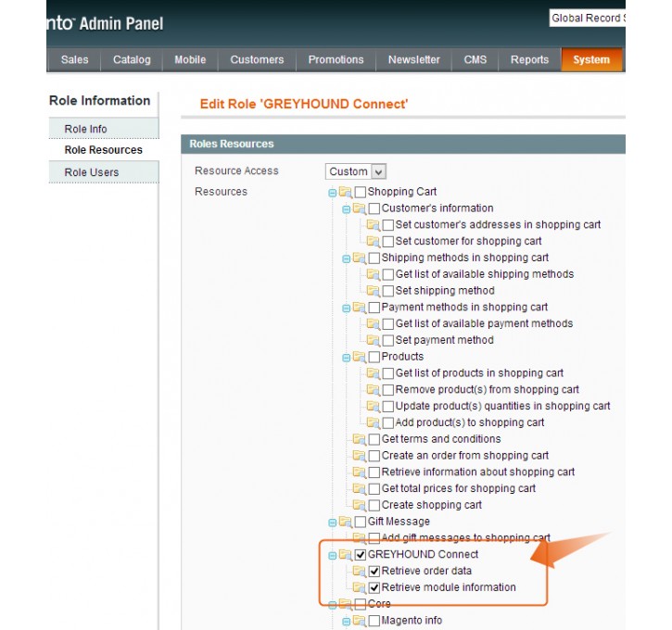Open the Reports menu
The width and height of the screenshot is (672, 630).
(x=529, y=60)
